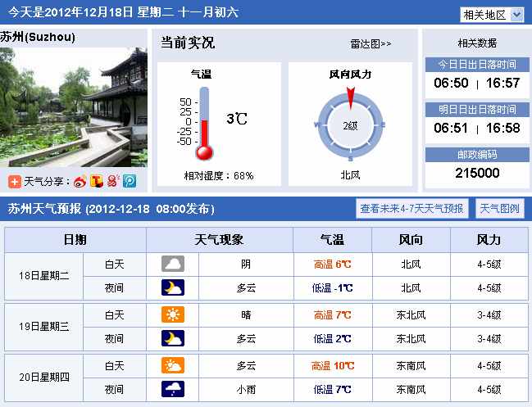Viewport: 532px width, 407px height.
Task: Click the overcast cloud icon for 18日
Action: (x=173, y=265)
